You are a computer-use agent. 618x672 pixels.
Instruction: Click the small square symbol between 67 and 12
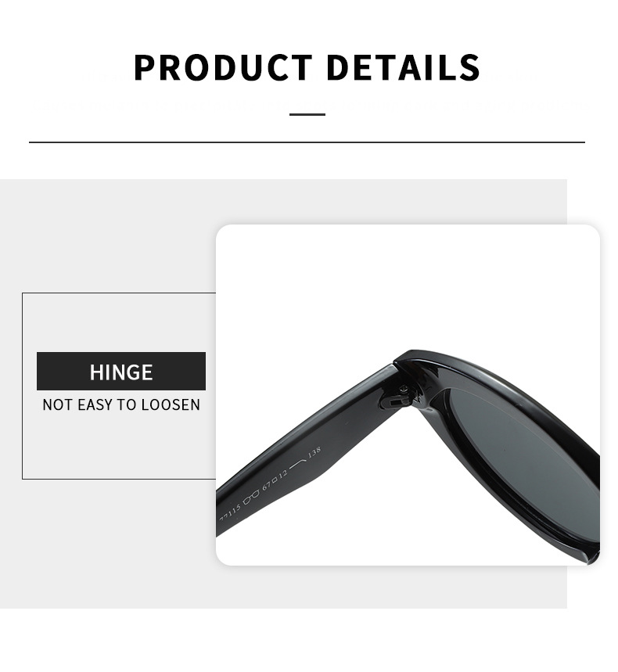pyautogui.click(x=275, y=480)
